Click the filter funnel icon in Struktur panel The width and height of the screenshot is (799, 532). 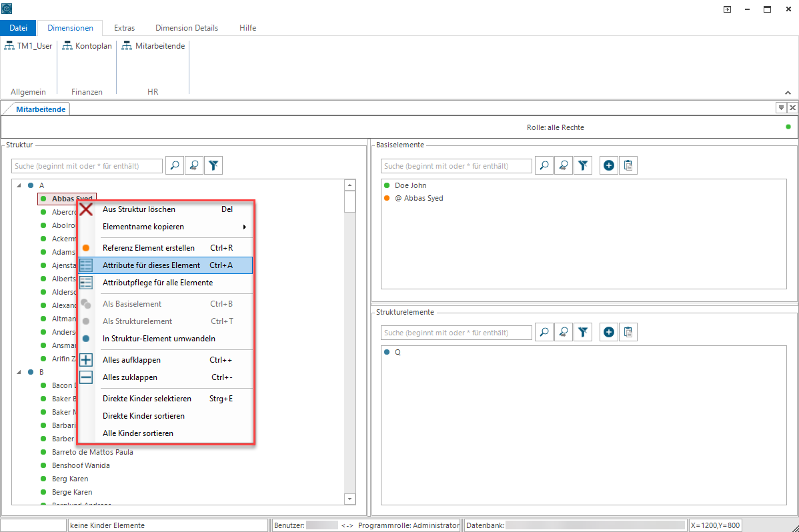pos(213,165)
